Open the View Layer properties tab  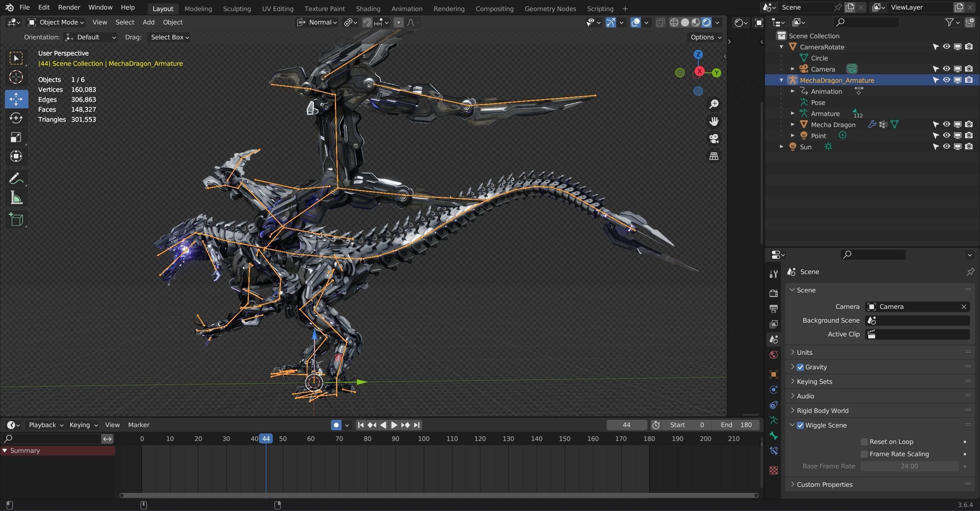(773, 324)
